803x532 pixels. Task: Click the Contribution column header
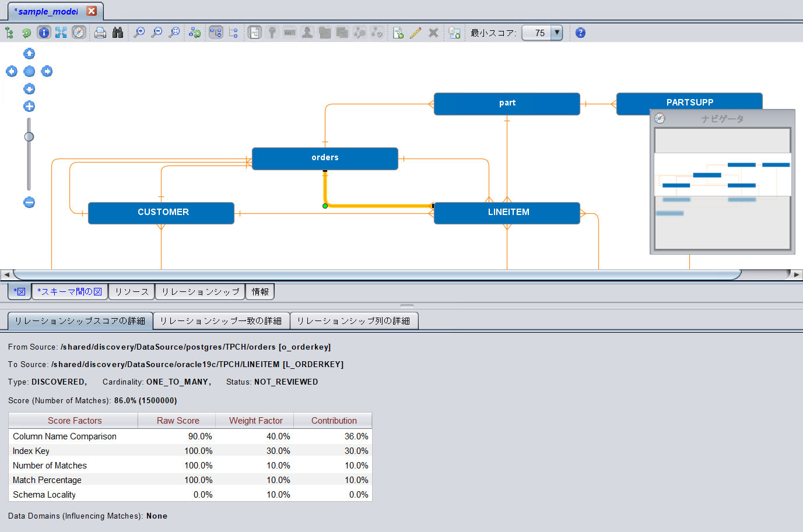click(334, 421)
